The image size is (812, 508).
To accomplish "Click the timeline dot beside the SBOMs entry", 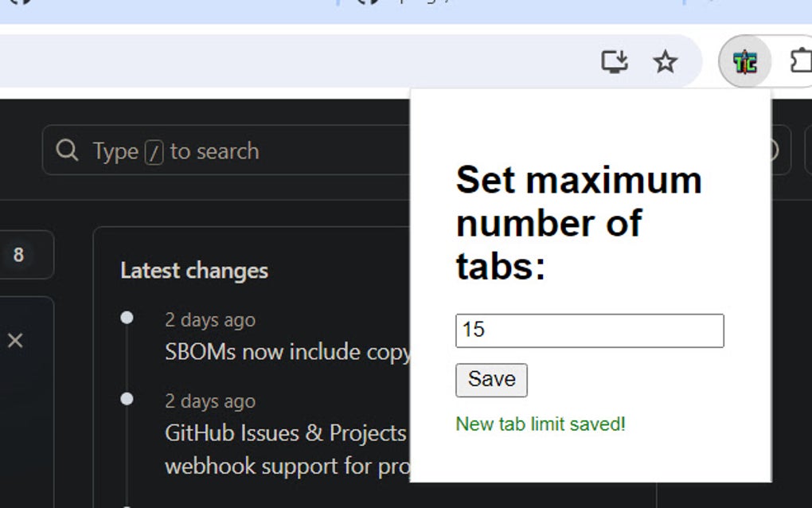I will tap(127, 318).
